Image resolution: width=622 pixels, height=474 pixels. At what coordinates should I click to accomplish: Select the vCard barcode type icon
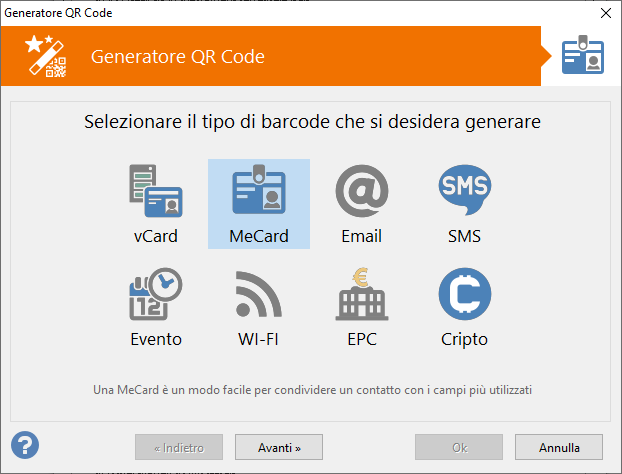pos(154,192)
